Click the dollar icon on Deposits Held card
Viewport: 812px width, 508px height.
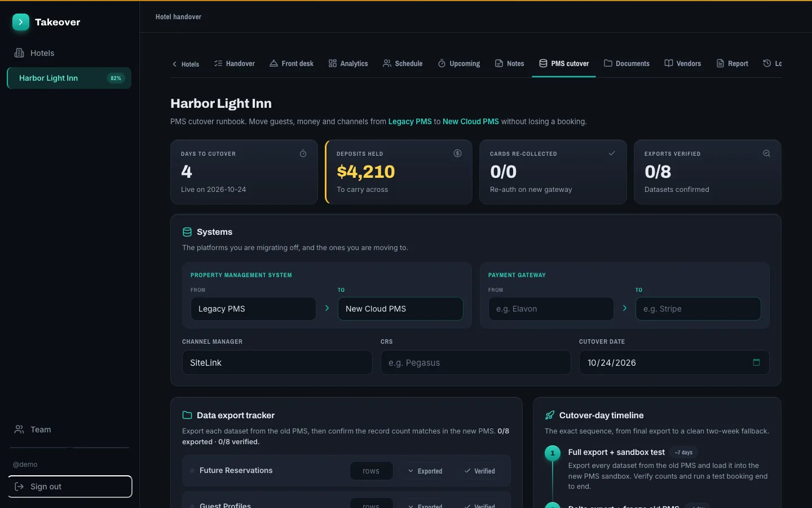click(x=457, y=154)
